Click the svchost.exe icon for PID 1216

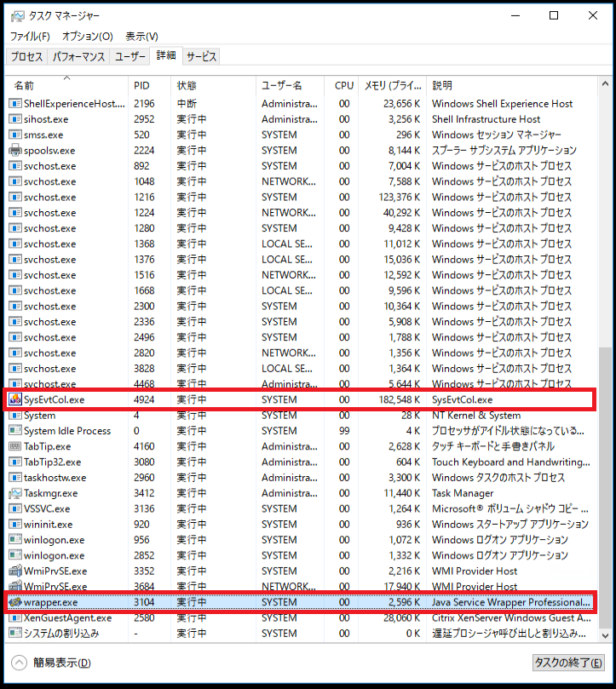(x=15, y=198)
